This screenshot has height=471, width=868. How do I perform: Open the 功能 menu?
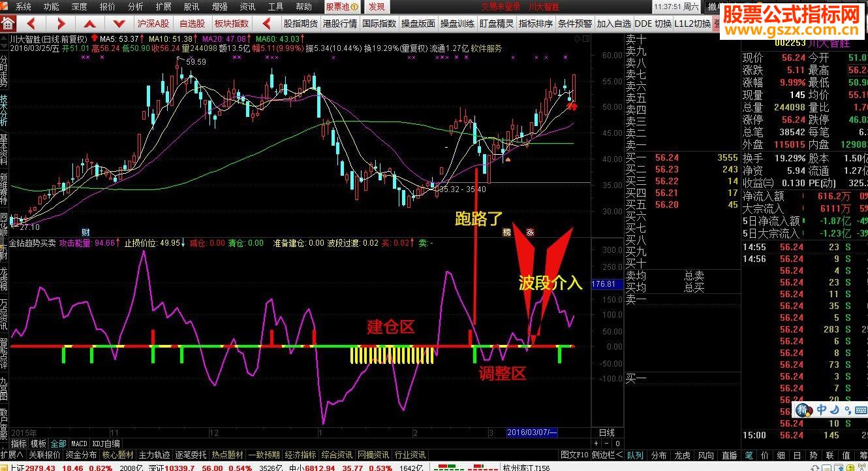coord(51,7)
